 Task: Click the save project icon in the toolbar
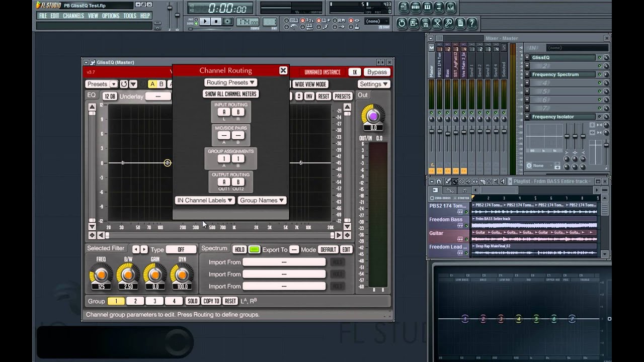point(425,23)
